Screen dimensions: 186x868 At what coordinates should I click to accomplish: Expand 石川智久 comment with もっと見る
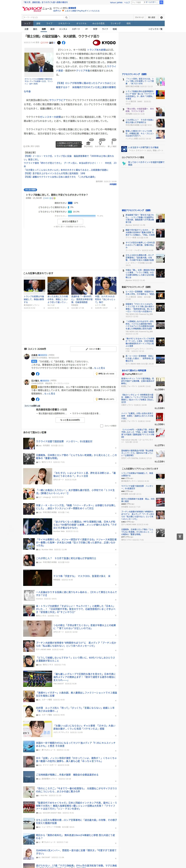click(50, 393)
